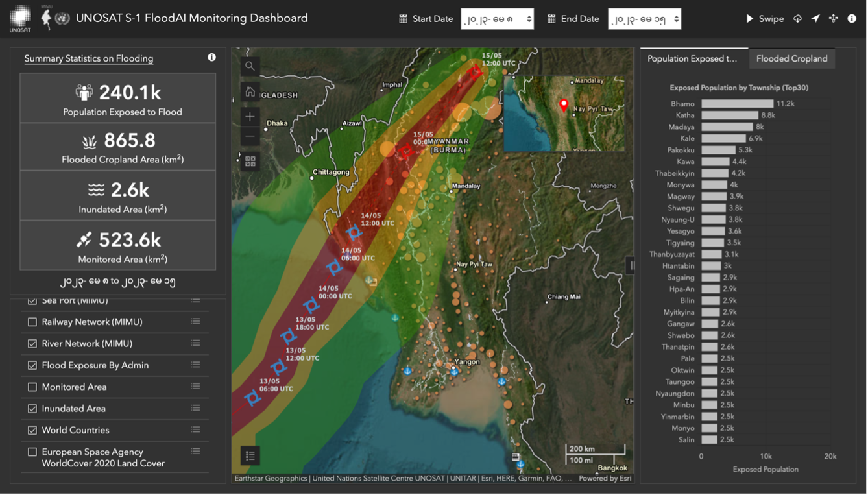Zoom out with the map minus button

[x=250, y=137]
